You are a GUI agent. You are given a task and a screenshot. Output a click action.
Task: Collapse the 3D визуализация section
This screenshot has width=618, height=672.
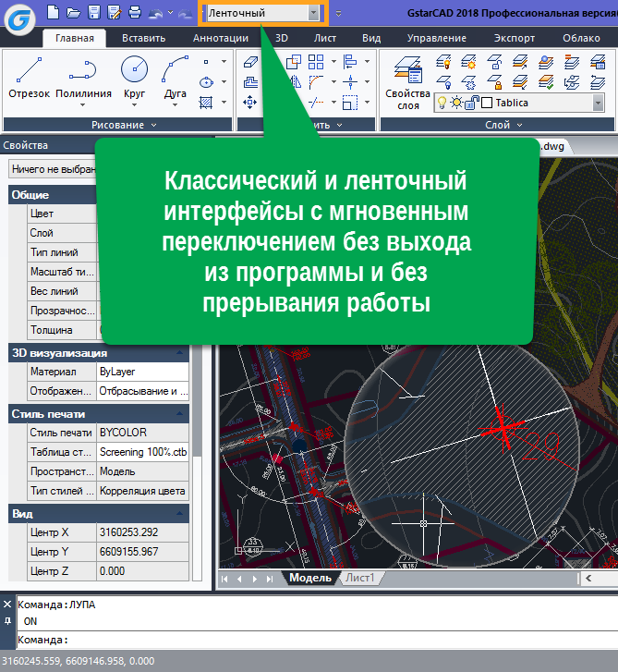[179, 353]
